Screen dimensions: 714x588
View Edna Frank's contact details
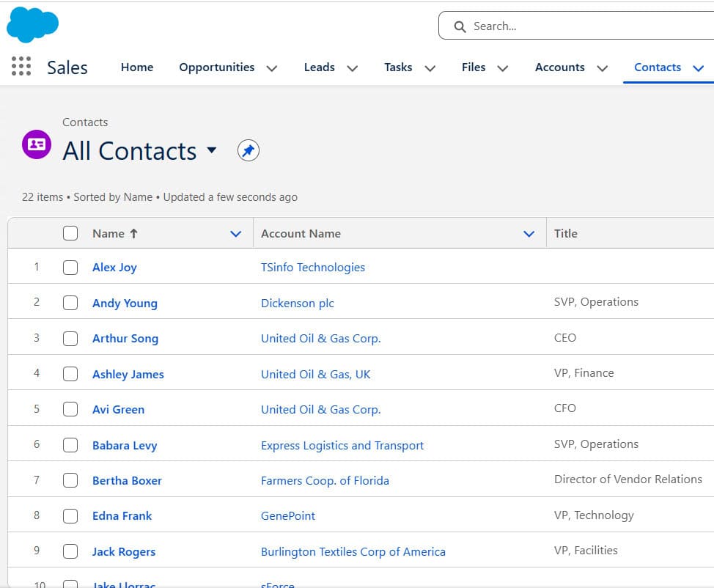pyautogui.click(x=122, y=515)
